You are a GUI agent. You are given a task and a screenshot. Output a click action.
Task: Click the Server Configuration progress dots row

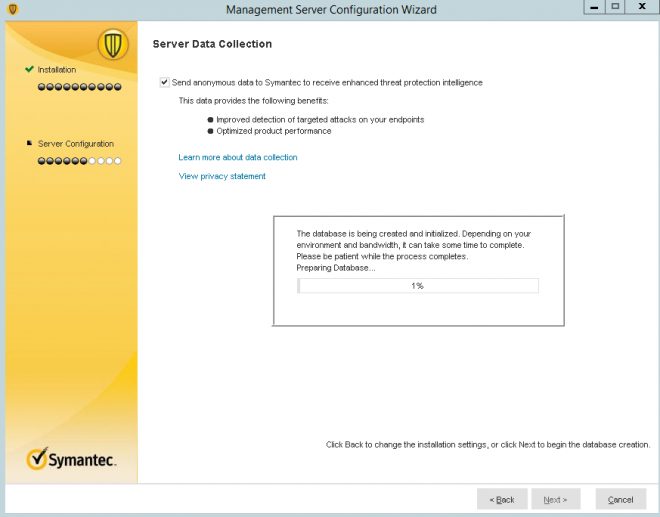click(80, 161)
